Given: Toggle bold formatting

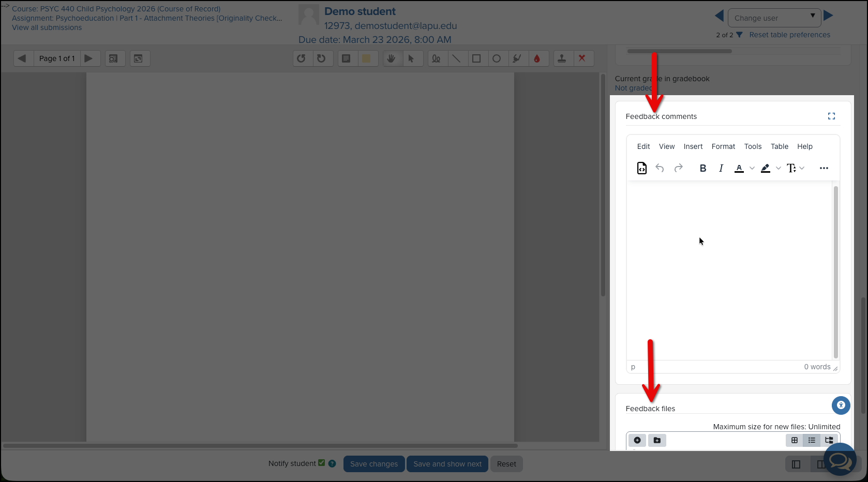Looking at the screenshot, I should click(703, 168).
